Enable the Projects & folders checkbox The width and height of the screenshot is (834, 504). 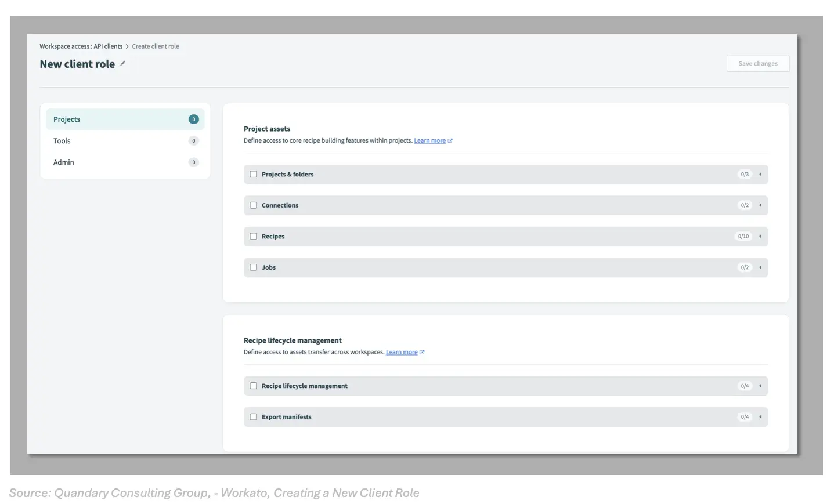(x=253, y=174)
